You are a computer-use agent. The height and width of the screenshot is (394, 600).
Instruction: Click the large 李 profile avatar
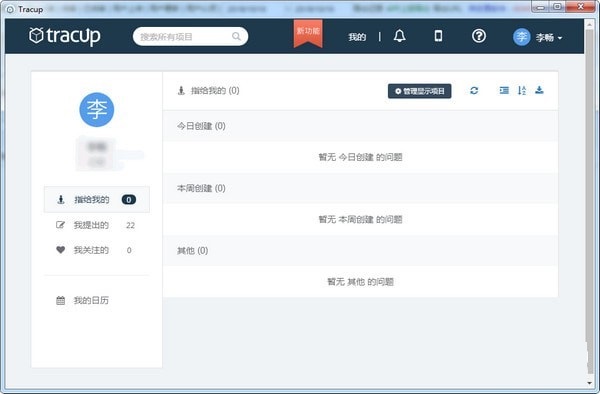pos(96,110)
